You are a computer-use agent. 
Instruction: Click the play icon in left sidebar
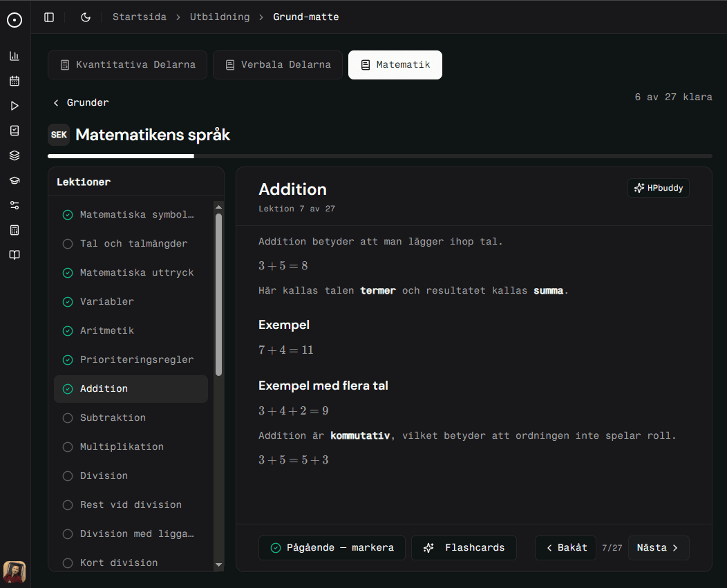15,106
